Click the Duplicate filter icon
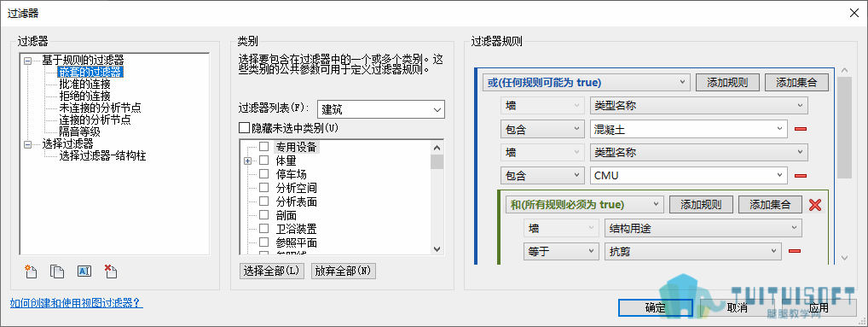 (57, 271)
